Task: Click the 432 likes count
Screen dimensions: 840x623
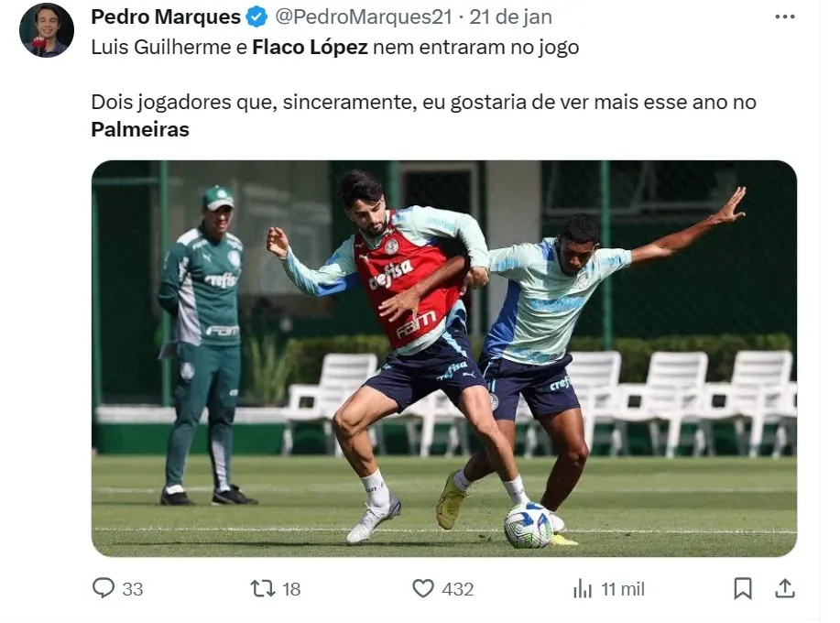Action: (x=457, y=589)
